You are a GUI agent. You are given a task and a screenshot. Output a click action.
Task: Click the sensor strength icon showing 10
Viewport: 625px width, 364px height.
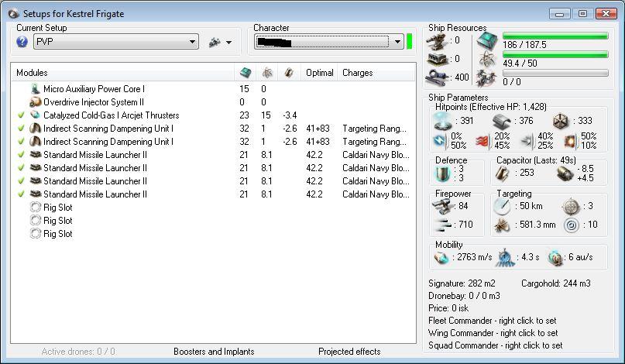(x=572, y=225)
